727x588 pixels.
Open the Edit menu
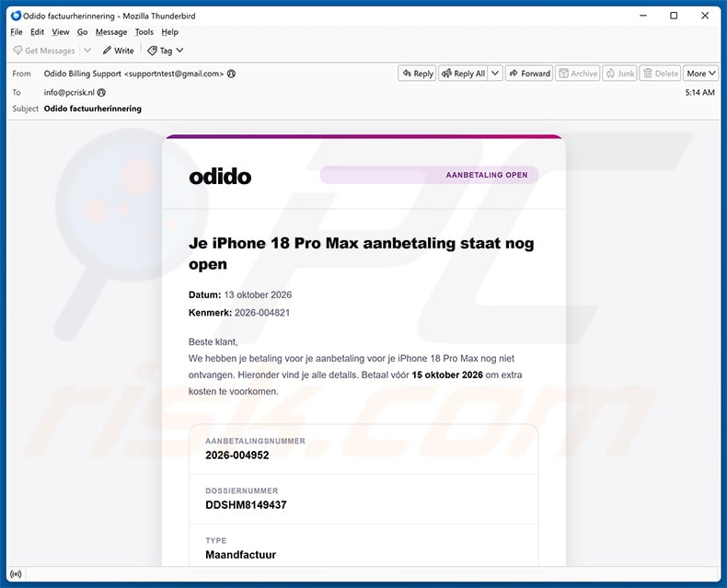click(37, 32)
